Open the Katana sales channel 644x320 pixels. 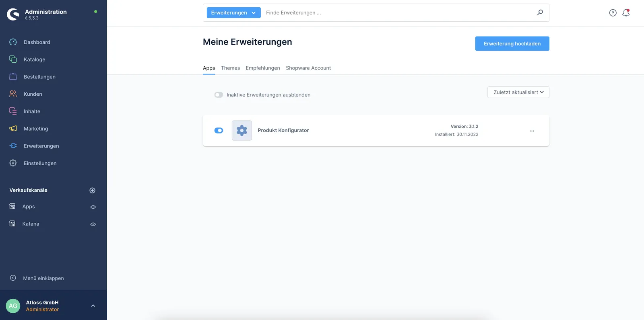[31, 224]
